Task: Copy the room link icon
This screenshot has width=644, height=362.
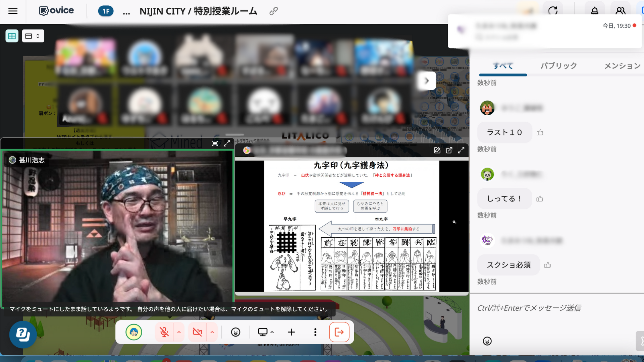Action: click(x=273, y=11)
